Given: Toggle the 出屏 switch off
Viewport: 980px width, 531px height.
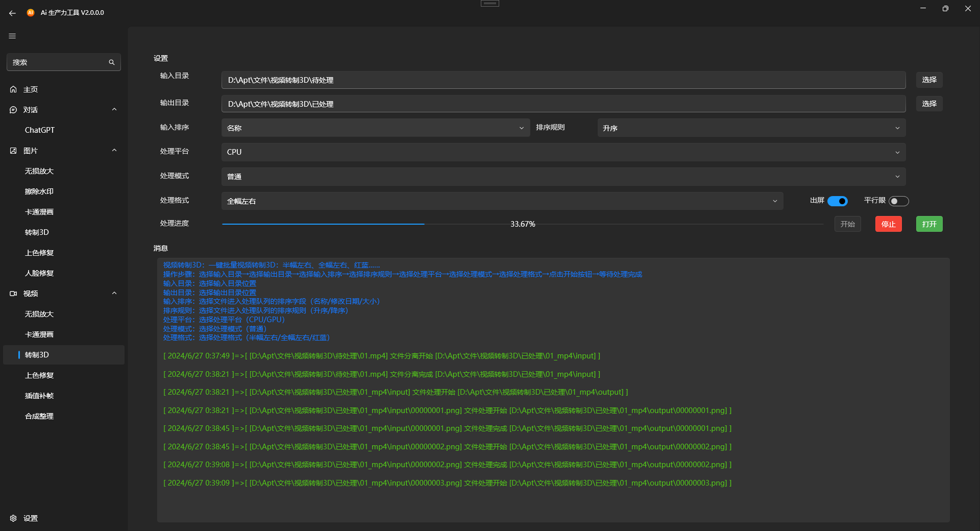Looking at the screenshot, I should pyautogui.click(x=838, y=201).
